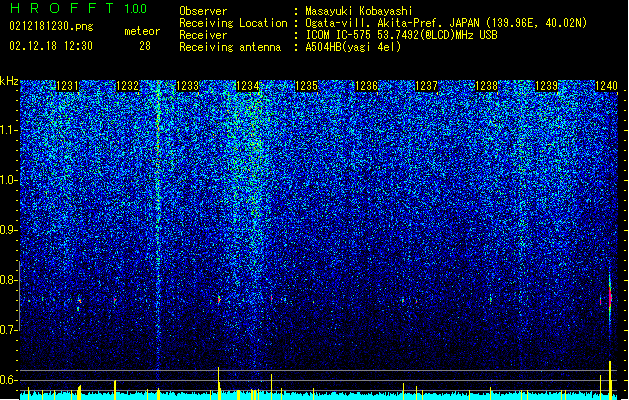The image size is (629, 400).
Task: Select the file name 0212181230.png
Action: 51,26
